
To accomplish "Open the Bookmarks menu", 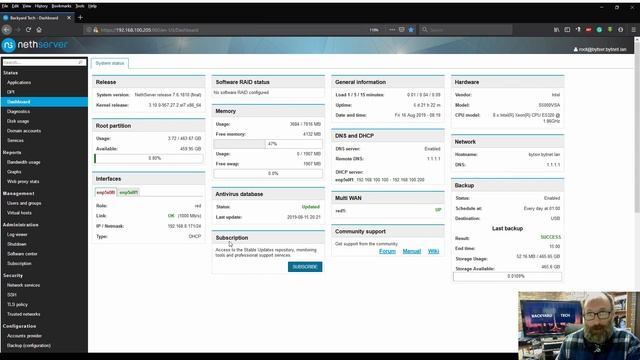I will [61, 6].
